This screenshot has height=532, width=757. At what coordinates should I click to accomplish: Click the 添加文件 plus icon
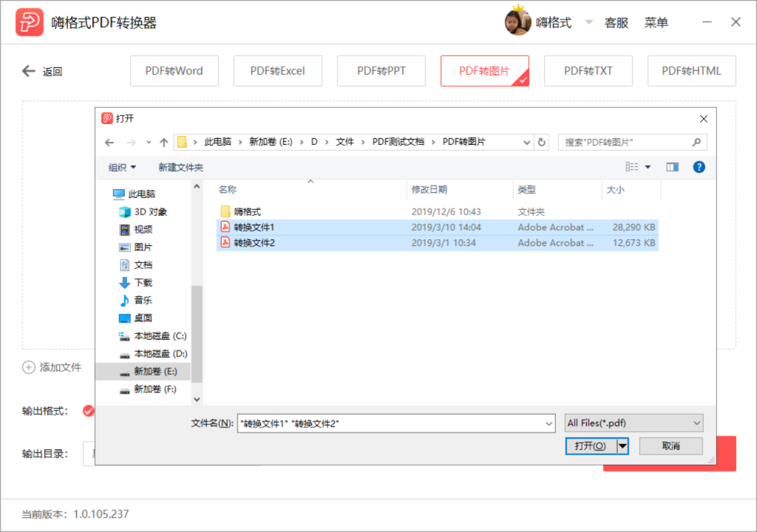click(29, 367)
